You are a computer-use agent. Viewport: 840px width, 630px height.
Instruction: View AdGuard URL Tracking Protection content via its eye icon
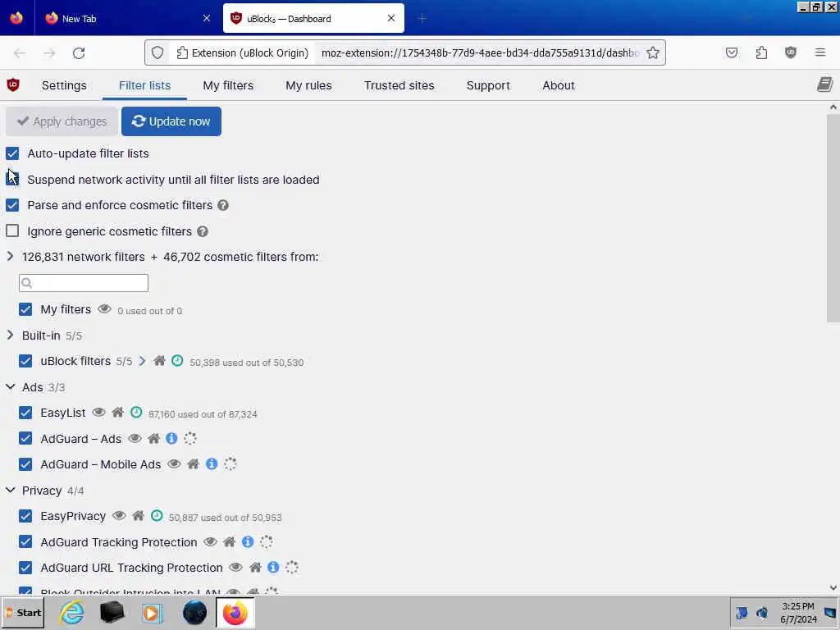point(235,568)
